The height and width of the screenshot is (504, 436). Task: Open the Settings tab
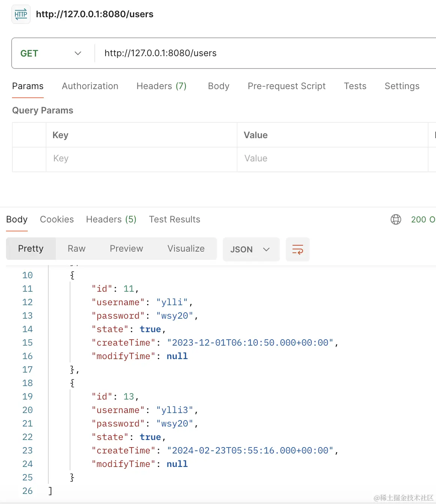(402, 86)
